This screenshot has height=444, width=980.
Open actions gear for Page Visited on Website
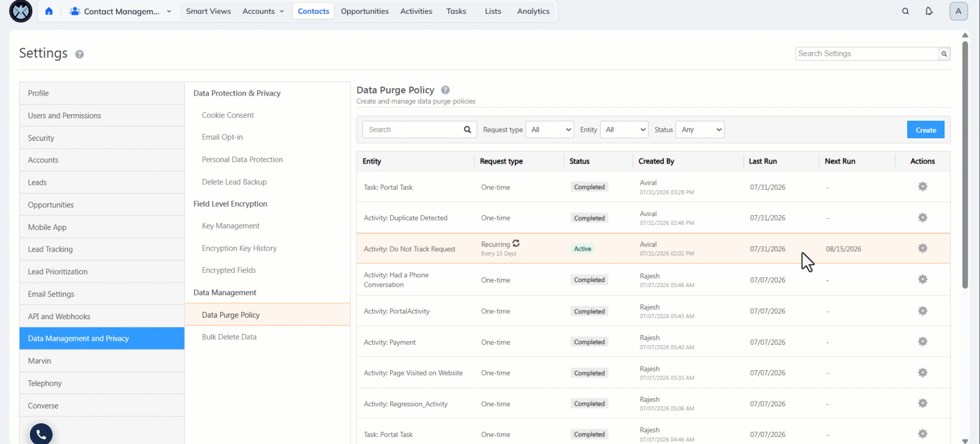pos(923,373)
